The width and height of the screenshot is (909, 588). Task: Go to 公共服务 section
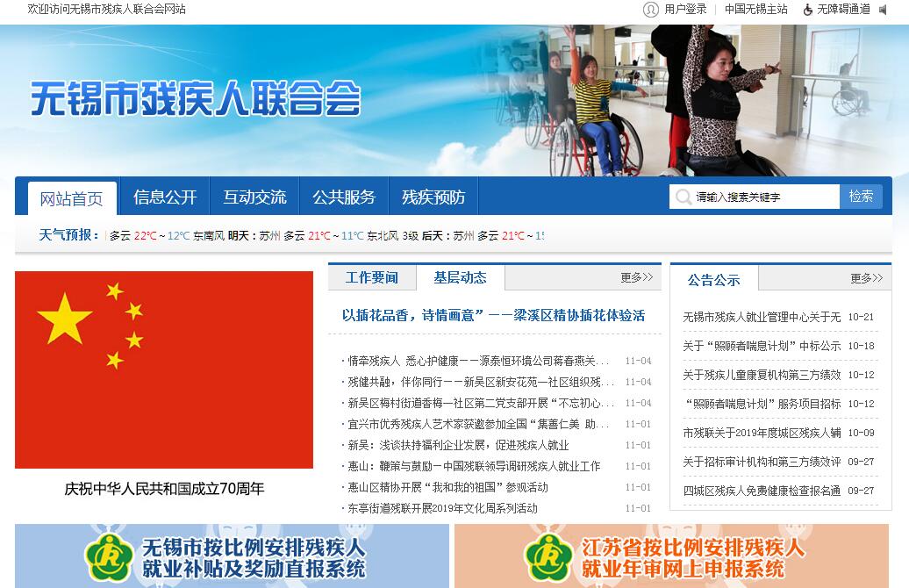(344, 197)
